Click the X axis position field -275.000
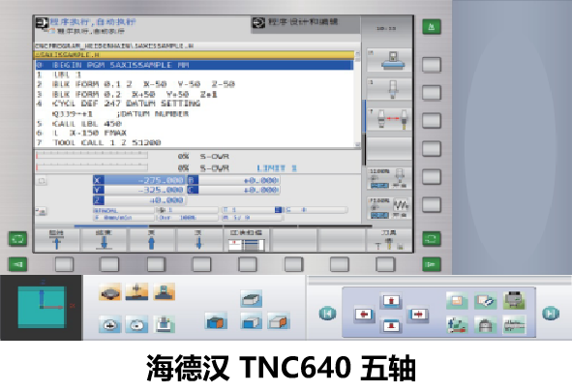 coord(138,180)
